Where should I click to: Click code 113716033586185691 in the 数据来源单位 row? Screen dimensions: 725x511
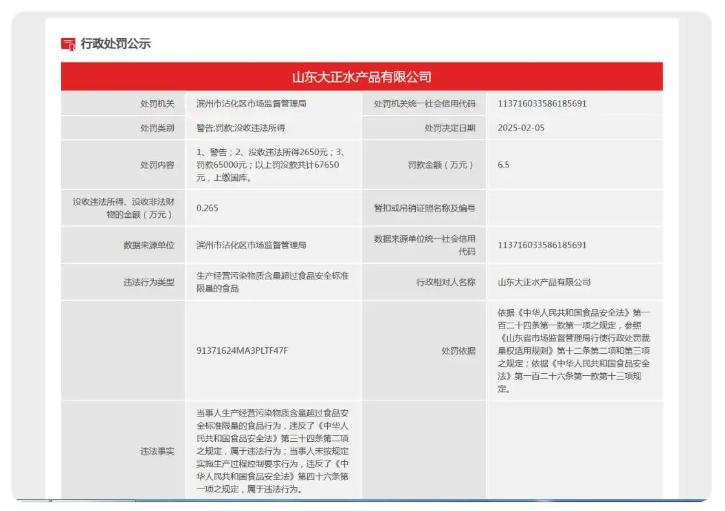coord(542,245)
